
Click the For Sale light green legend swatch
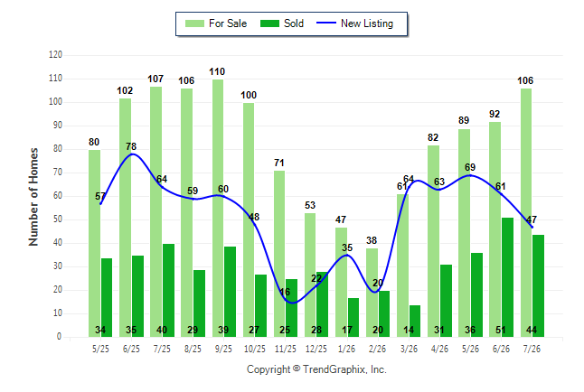point(194,23)
